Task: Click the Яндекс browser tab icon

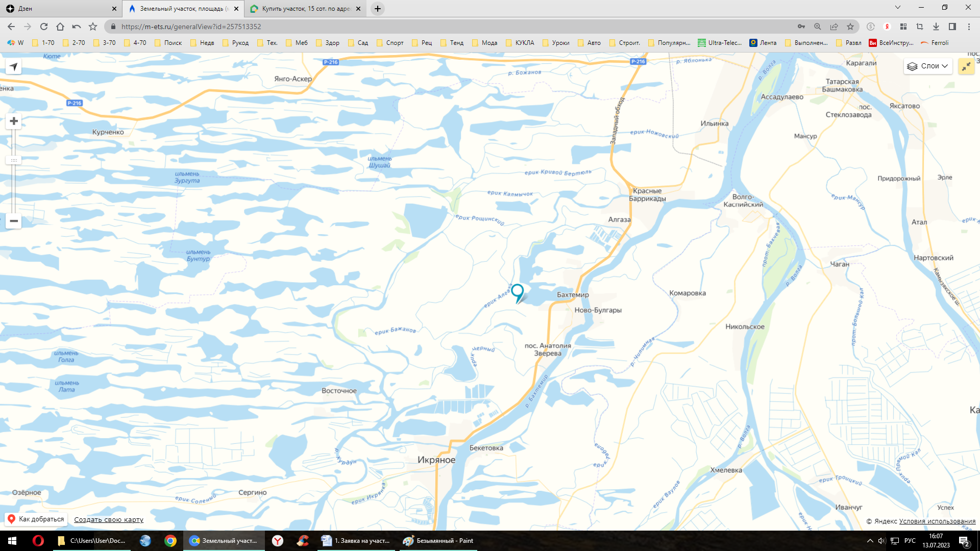Action: point(276,540)
